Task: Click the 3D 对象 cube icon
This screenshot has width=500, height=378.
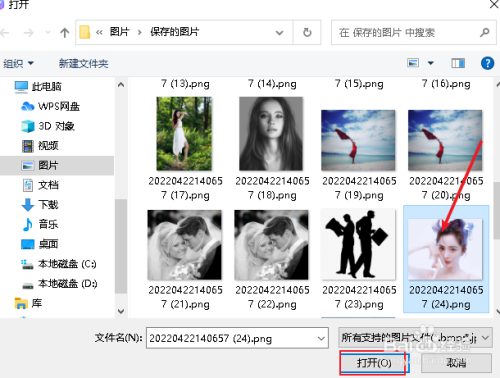Action: 28,126
